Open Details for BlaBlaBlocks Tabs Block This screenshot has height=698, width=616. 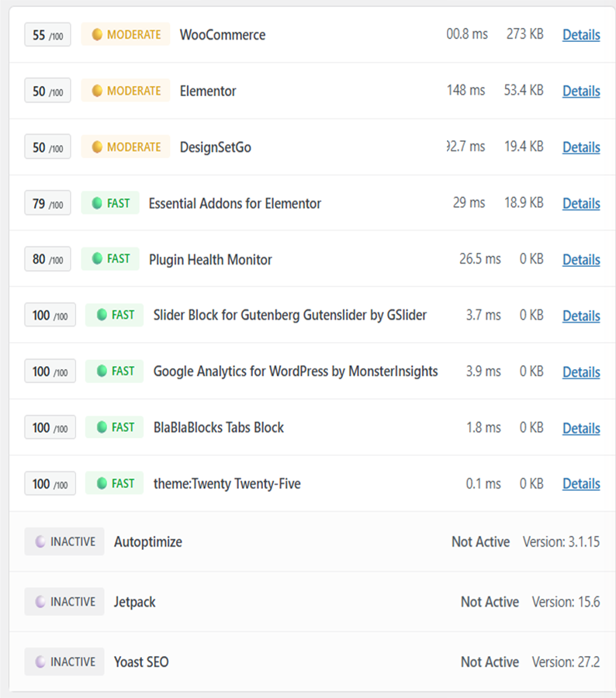point(580,428)
